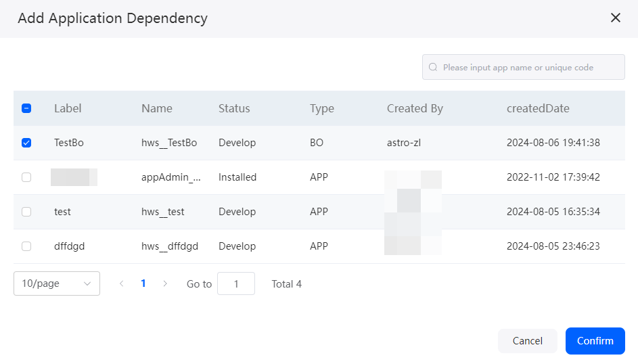638x364 pixels.
Task: Toggle the select-all header checkbox
Action: point(26,108)
